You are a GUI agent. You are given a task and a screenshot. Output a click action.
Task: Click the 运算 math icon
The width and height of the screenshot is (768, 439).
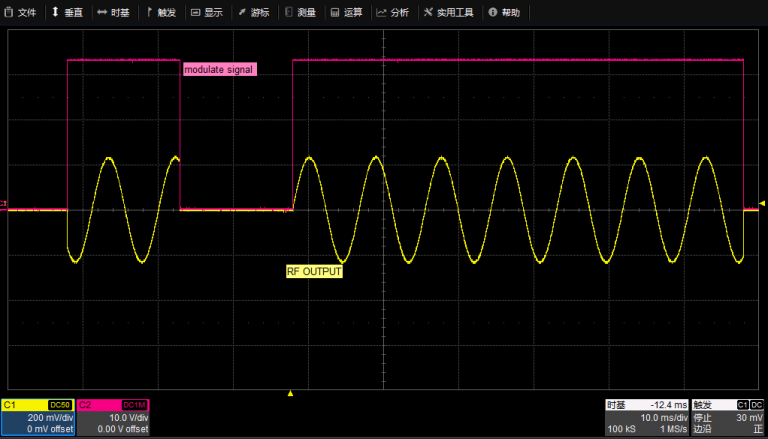pyautogui.click(x=335, y=13)
